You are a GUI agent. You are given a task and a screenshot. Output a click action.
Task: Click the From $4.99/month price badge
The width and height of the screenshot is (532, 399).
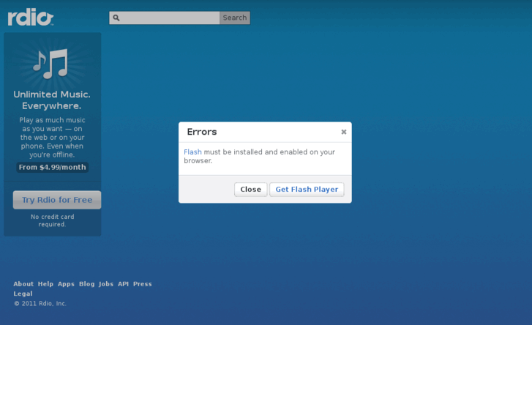52,167
